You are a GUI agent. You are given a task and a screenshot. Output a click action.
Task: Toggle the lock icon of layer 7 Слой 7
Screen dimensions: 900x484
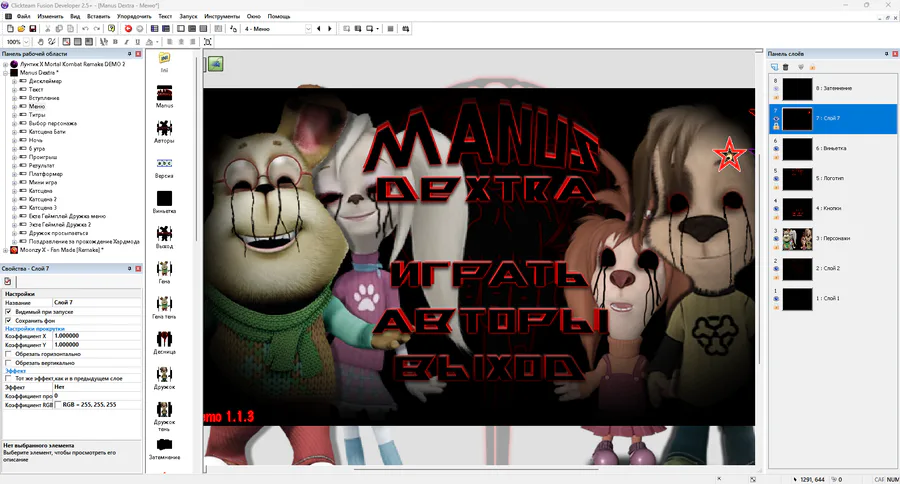[775, 126]
